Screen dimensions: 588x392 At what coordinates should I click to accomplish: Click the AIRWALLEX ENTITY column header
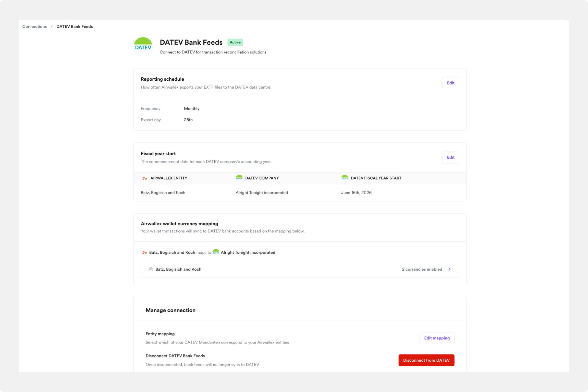tap(169, 178)
